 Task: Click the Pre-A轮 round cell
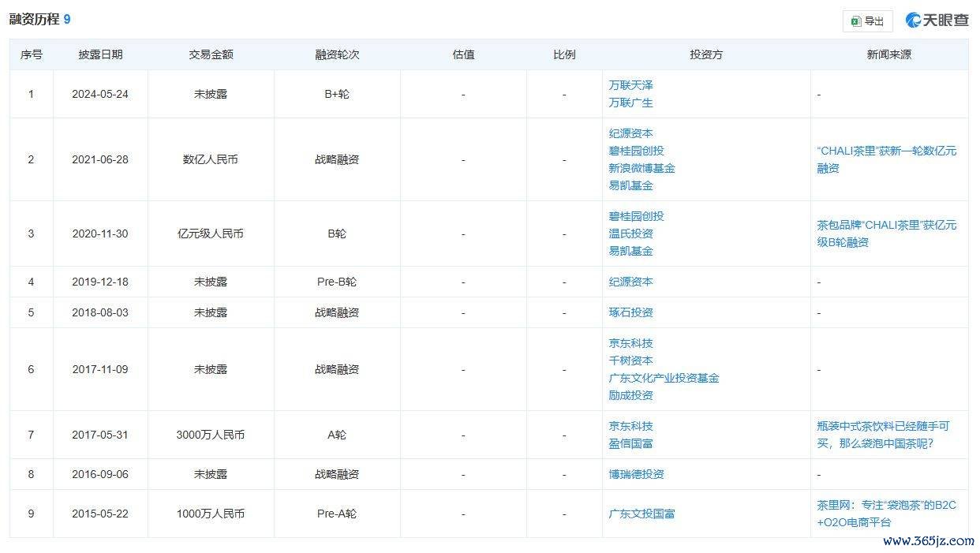tap(337, 514)
